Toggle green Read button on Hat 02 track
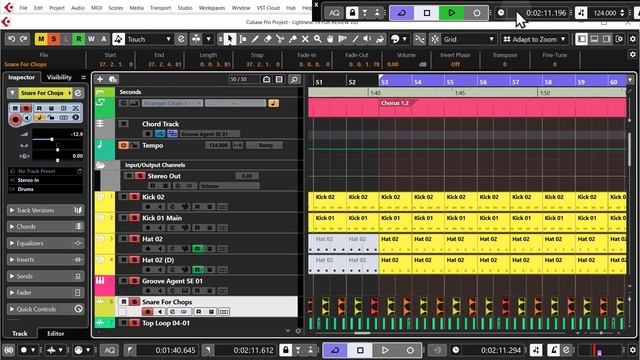This screenshot has width=640, height=360. coord(198,249)
